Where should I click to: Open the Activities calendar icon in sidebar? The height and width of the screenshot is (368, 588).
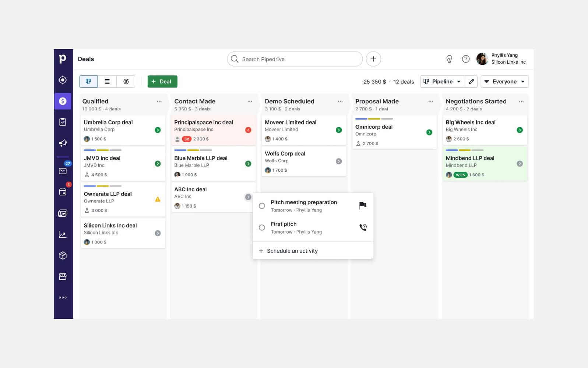coord(63,192)
